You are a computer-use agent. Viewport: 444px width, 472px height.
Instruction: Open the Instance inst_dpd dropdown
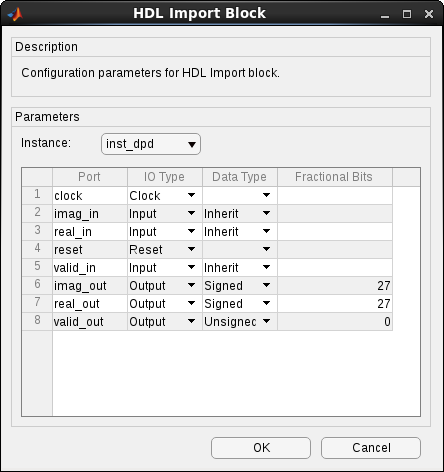pos(151,144)
